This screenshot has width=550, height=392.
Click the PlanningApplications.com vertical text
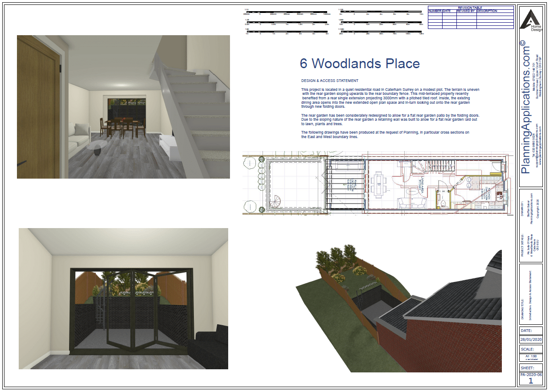pos(526,107)
